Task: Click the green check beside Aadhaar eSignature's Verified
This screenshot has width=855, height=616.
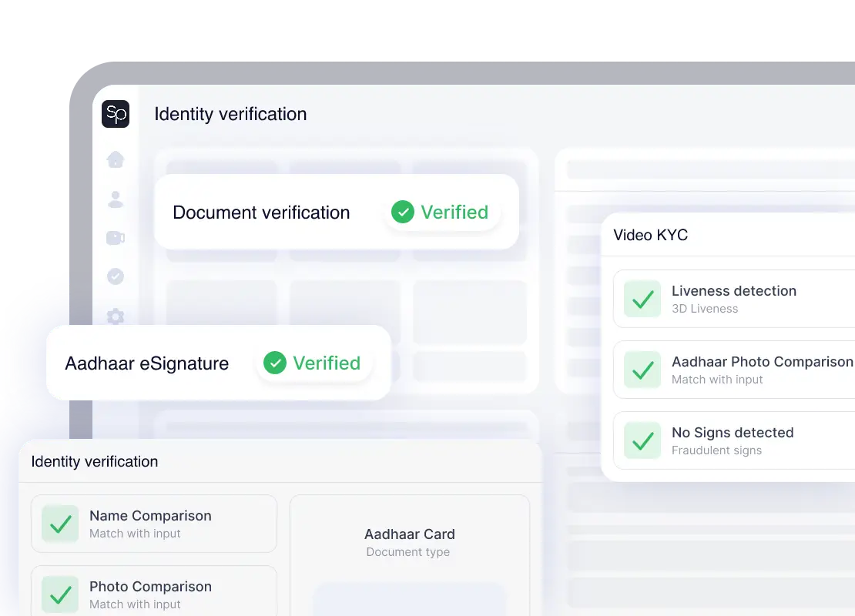Action: [x=275, y=363]
